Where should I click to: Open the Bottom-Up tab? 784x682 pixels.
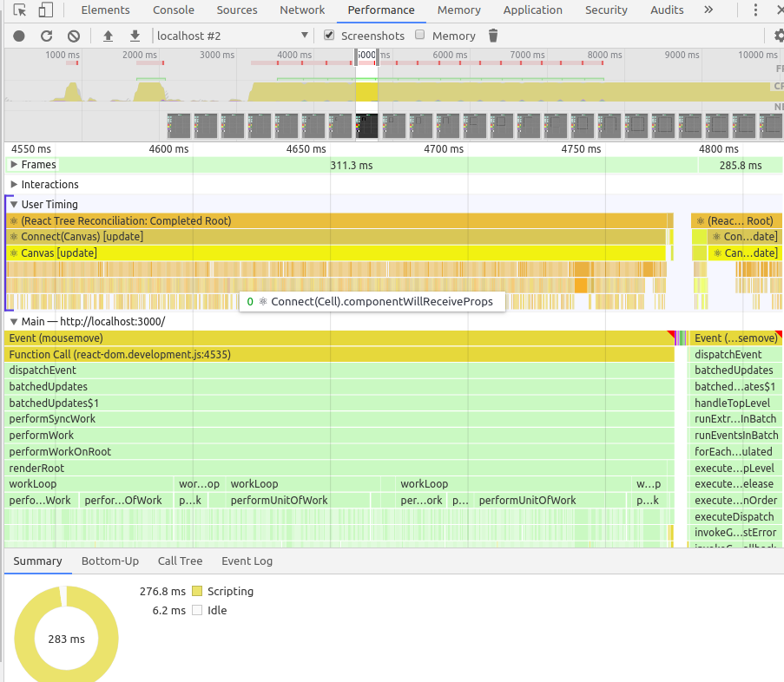[110, 561]
